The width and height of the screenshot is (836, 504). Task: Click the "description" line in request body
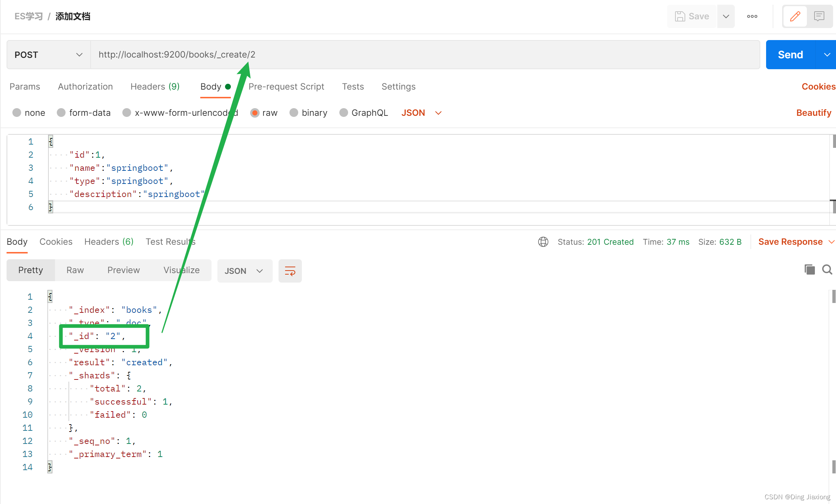[x=137, y=194]
